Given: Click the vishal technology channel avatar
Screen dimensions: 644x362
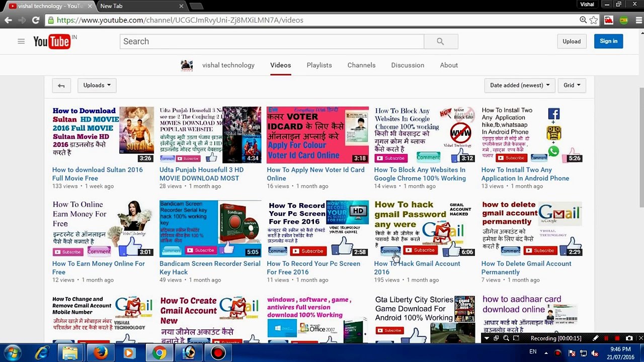Looking at the screenshot, I should pyautogui.click(x=187, y=65).
